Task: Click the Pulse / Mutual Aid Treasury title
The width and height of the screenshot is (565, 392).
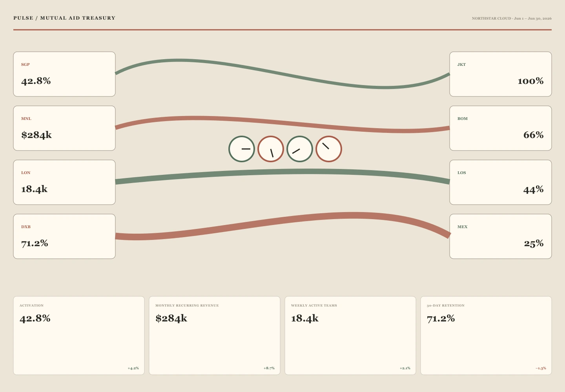Action: [64, 18]
